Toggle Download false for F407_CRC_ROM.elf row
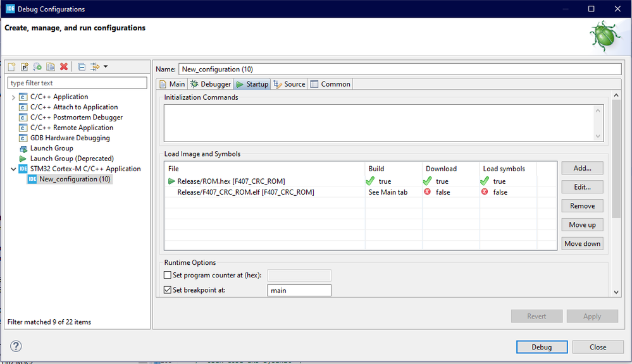The image size is (632, 364). [427, 191]
